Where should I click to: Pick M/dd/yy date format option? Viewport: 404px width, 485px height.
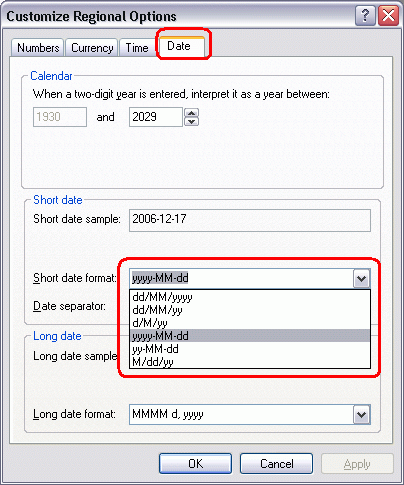(x=250, y=361)
